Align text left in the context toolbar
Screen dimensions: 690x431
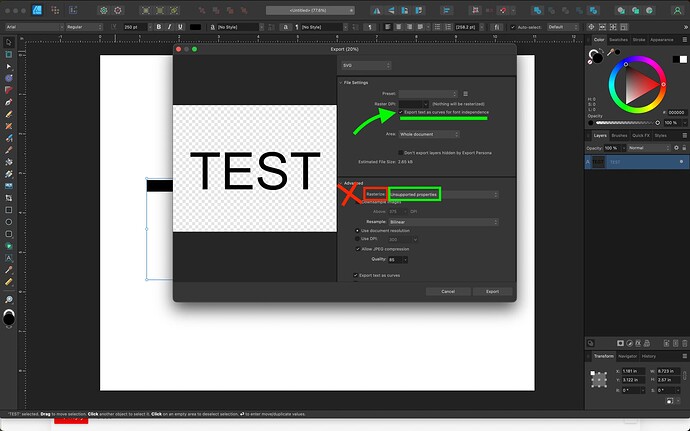388,27
